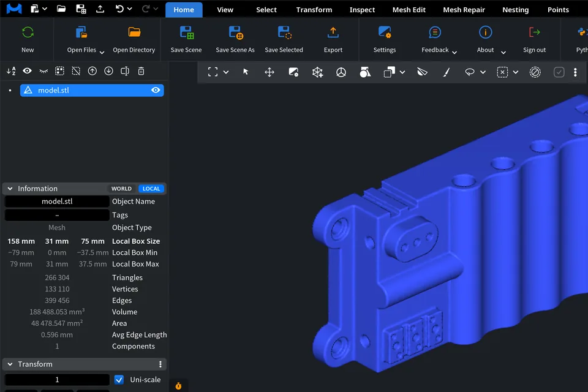This screenshot has height=392, width=588.
Task: Click Open Directory button
Action: click(134, 39)
